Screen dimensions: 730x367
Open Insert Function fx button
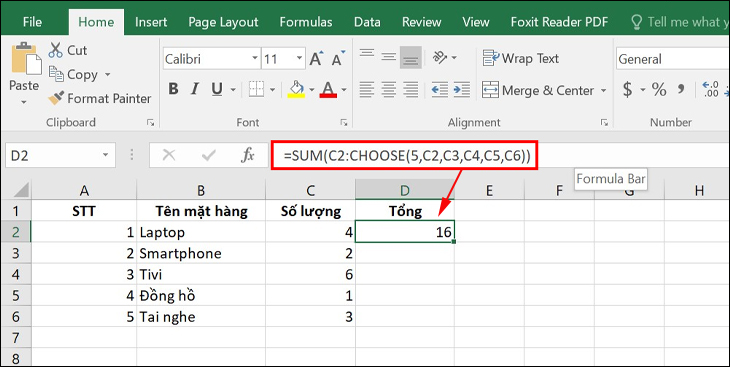point(248,155)
